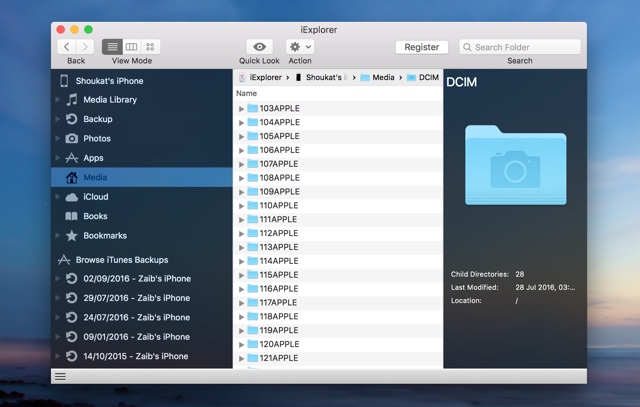
Task: Expand Bookmarks sidebar disclosure arrow
Action: [58, 236]
